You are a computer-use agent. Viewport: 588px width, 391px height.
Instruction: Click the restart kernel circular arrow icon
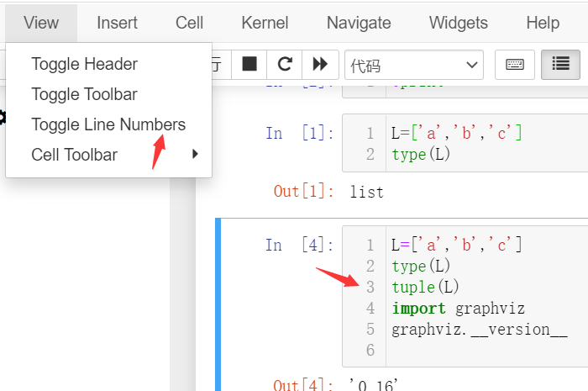[x=285, y=64]
